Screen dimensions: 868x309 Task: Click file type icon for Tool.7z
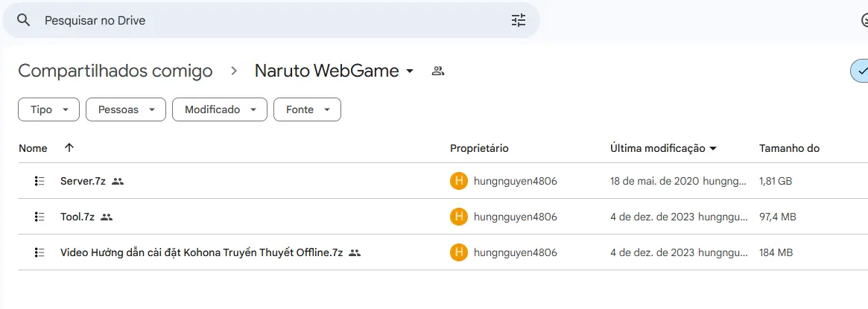39,217
